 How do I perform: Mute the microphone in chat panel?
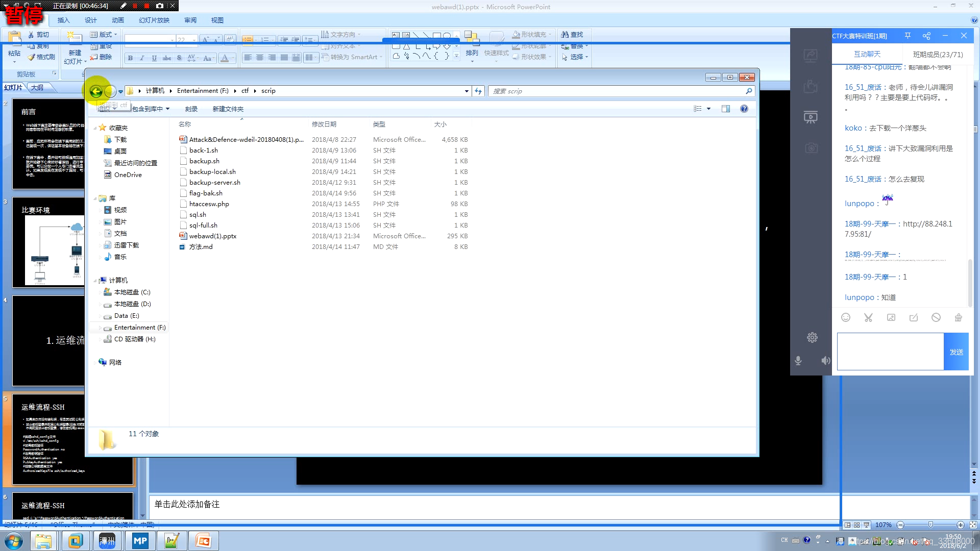[x=798, y=361]
